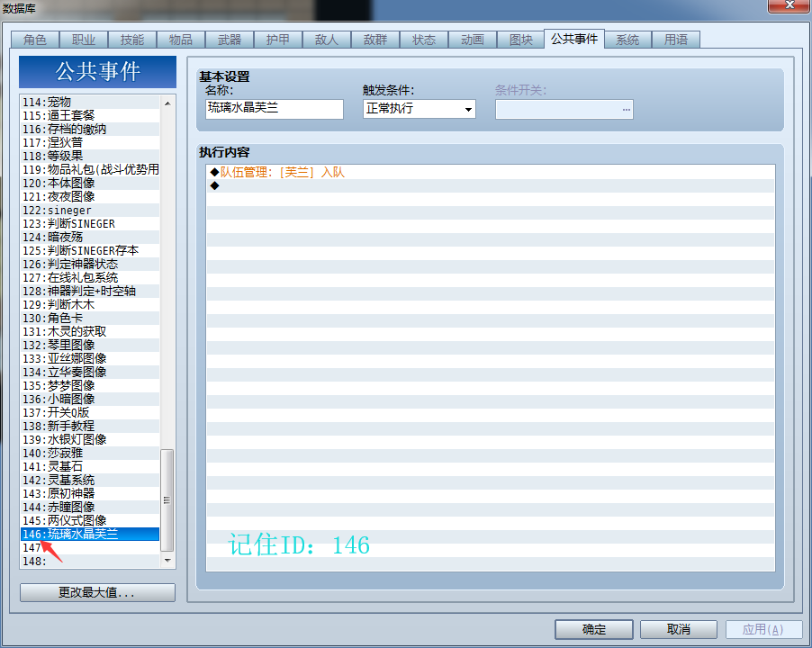Select list entry 124:暗夜殇
The width and height of the screenshot is (812, 648).
[90, 237]
